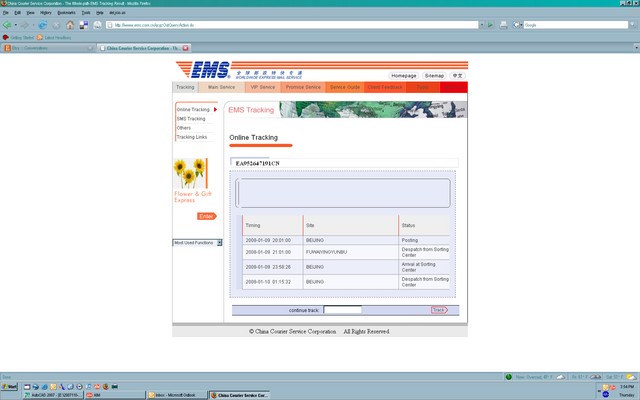The height and width of the screenshot is (400, 640).
Task: Open the list-all-tabs dropdown
Action: pos(636,48)
